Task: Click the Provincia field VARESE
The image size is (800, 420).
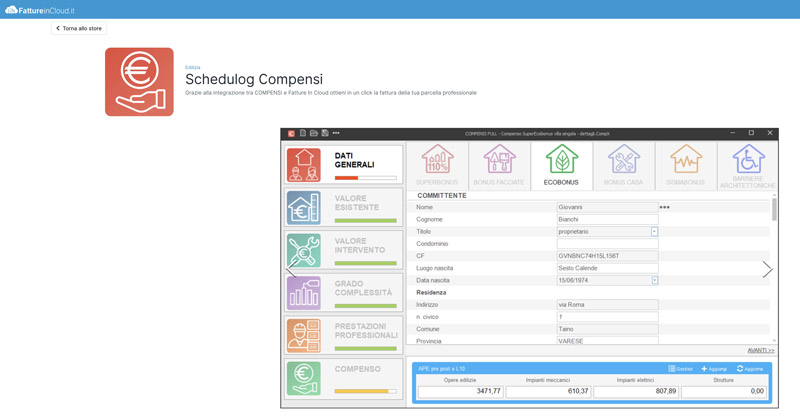Action: click(x=607, y=341)
